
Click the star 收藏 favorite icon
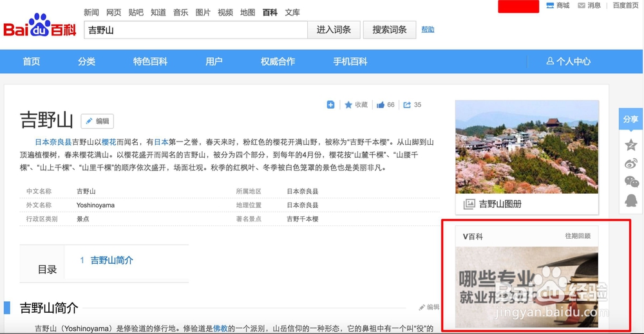tap(355, 105)
